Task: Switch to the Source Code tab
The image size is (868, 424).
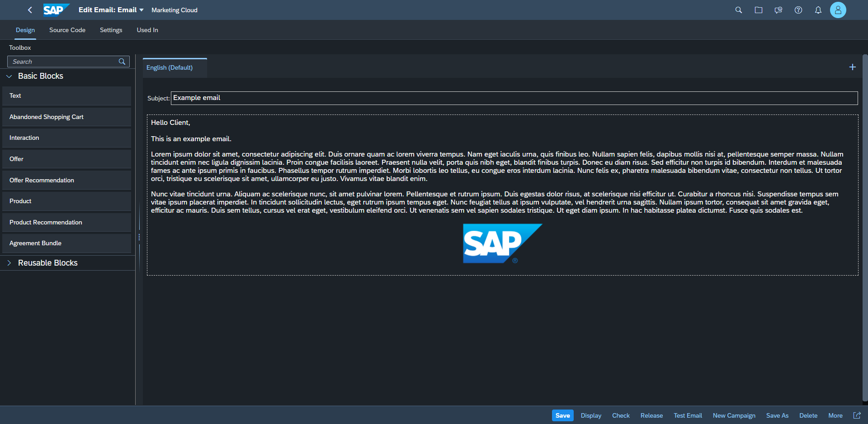Action: pyautogui.click(x=67, y=30)
